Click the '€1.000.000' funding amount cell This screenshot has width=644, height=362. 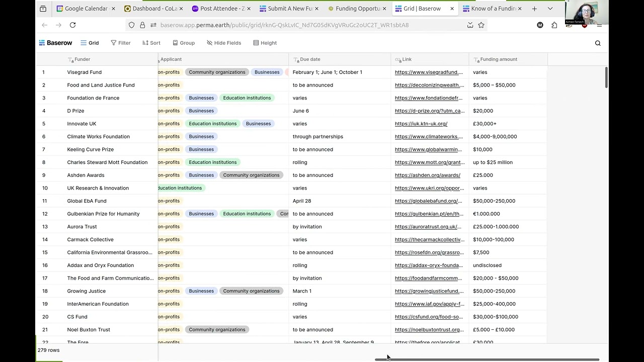point(508,214)
